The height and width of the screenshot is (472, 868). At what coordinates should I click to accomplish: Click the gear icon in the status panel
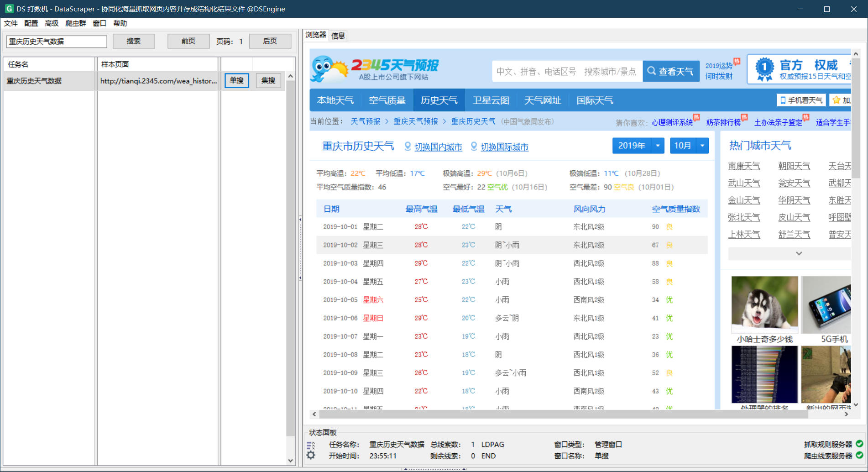[x=312, y=455]
